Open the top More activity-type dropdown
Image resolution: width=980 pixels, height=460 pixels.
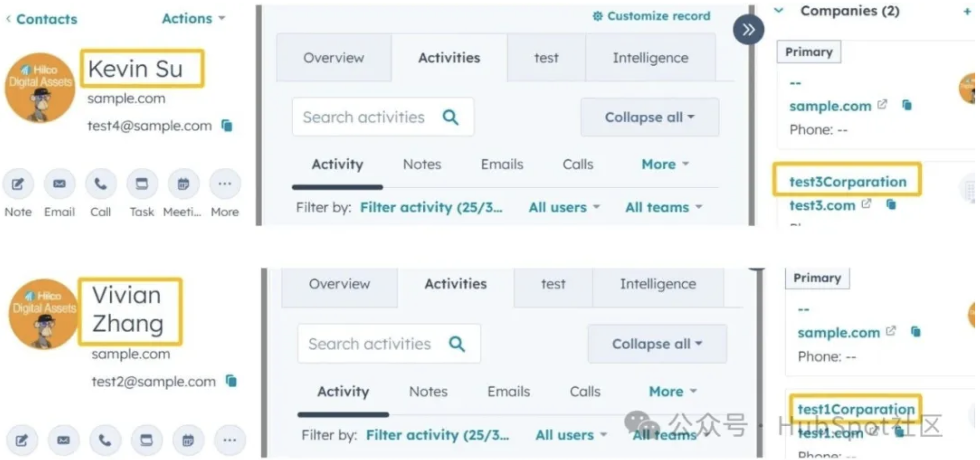[x=665, y=164]
